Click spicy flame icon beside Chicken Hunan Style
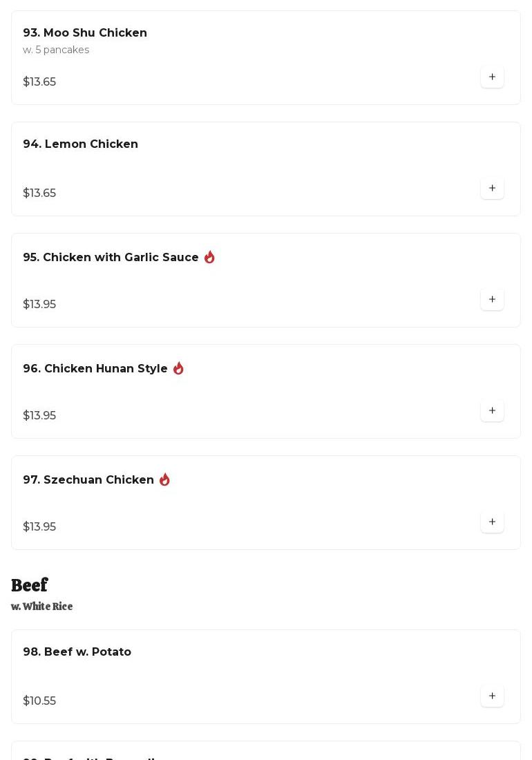 coord(178,368)
